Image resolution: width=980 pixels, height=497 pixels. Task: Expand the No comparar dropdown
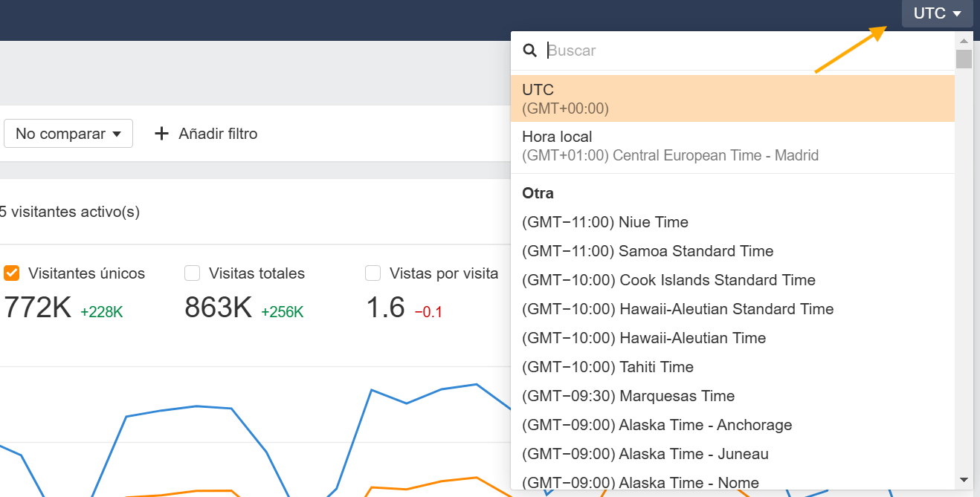pyautogui.click(x=68, y=134)
